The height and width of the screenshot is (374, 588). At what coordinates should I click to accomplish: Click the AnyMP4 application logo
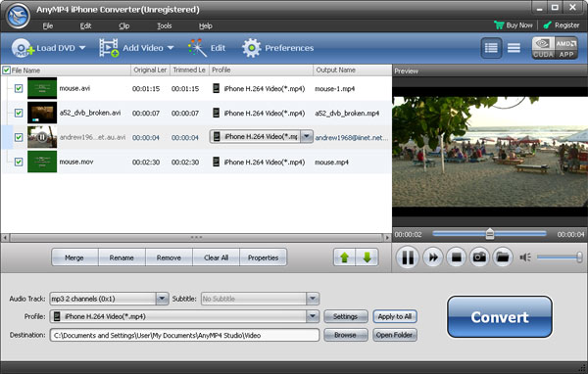coord(18,16)
